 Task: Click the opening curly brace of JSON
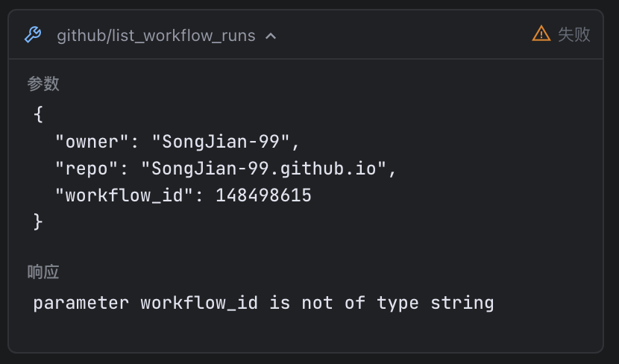[x=39, y=115]
